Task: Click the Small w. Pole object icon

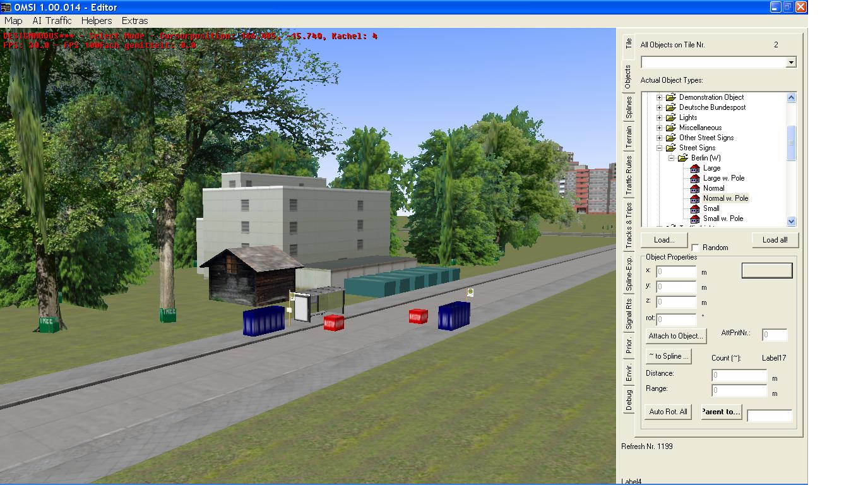Action: pos(695,219)
